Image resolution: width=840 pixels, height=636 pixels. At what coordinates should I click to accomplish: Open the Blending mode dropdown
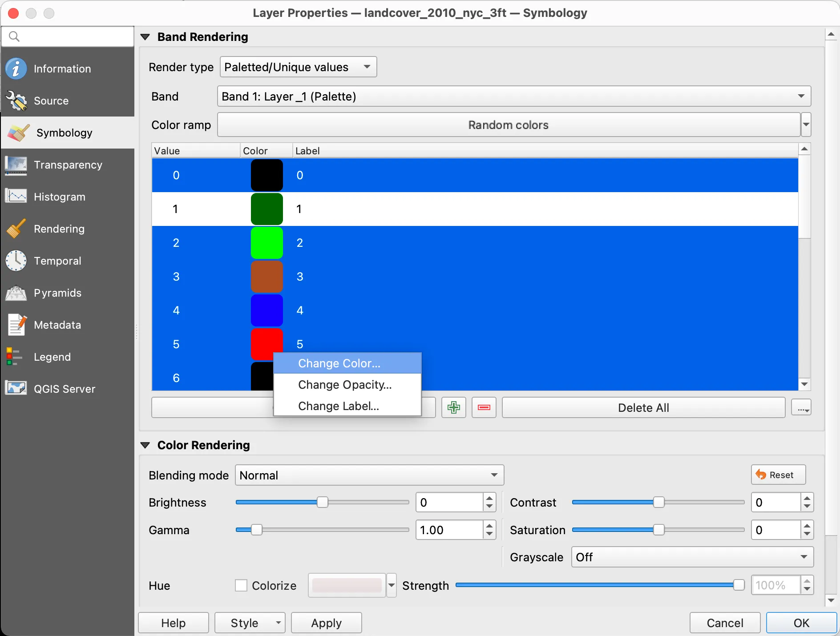(x=369, y=475)
